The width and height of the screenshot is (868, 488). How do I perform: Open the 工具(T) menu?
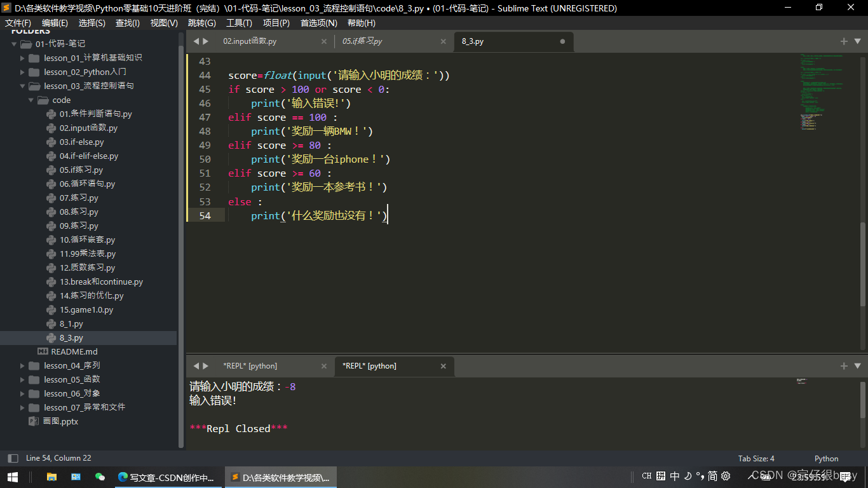coord(239,23)
